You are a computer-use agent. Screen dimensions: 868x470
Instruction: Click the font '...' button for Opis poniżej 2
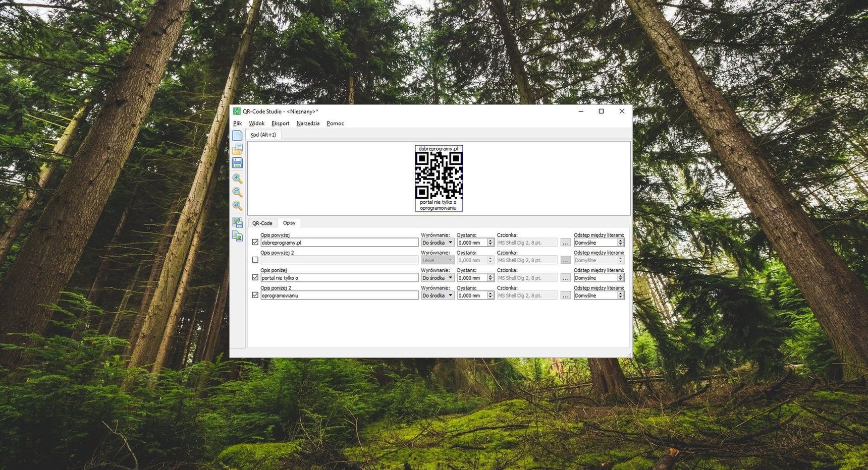(565, 296)
